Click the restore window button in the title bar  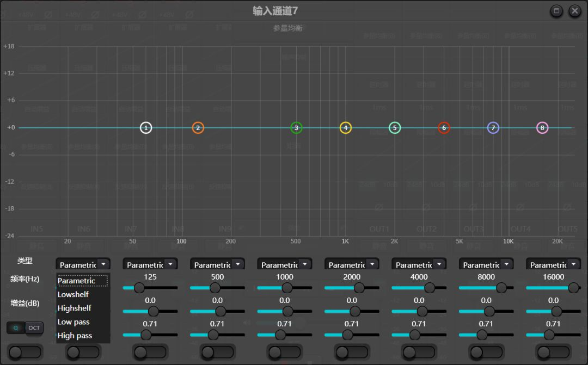[x=556, y=10]
